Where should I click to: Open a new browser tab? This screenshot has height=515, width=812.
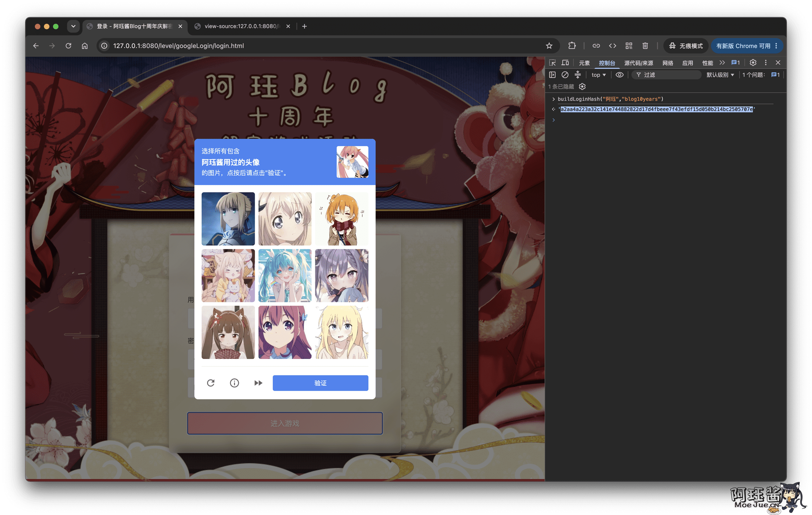[304, 26]
